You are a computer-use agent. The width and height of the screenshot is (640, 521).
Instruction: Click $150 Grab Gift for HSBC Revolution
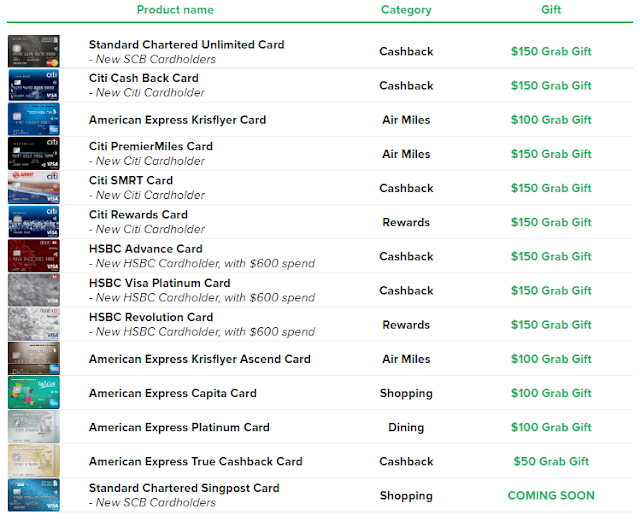[x=551, y=325]
